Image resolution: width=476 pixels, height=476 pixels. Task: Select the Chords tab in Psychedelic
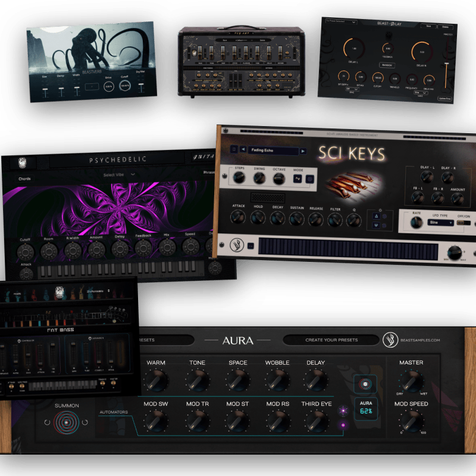click(24, 179)
